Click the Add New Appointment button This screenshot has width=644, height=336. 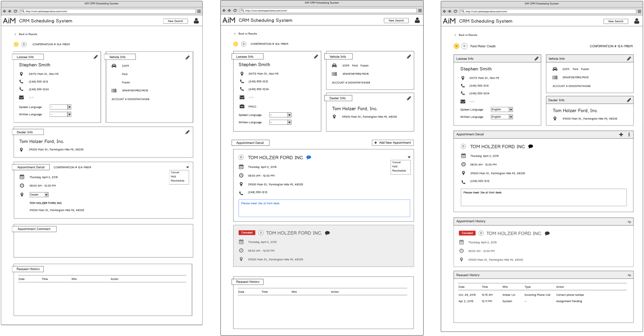[x=393, y=143]
